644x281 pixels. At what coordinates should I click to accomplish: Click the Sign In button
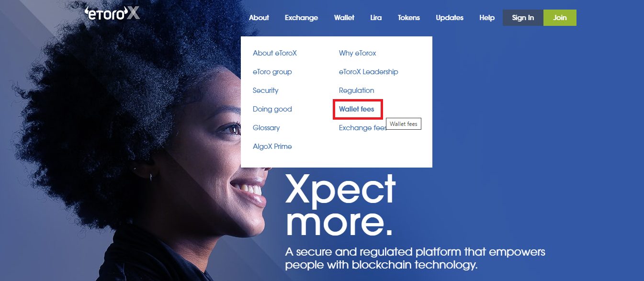[523, 18]
